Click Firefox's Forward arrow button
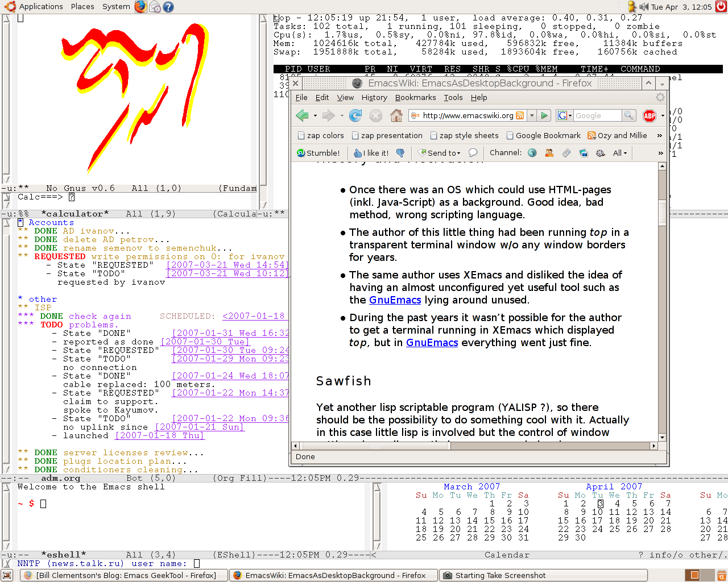728x582 pixels. pyautogui.click(x=328, y=115)
